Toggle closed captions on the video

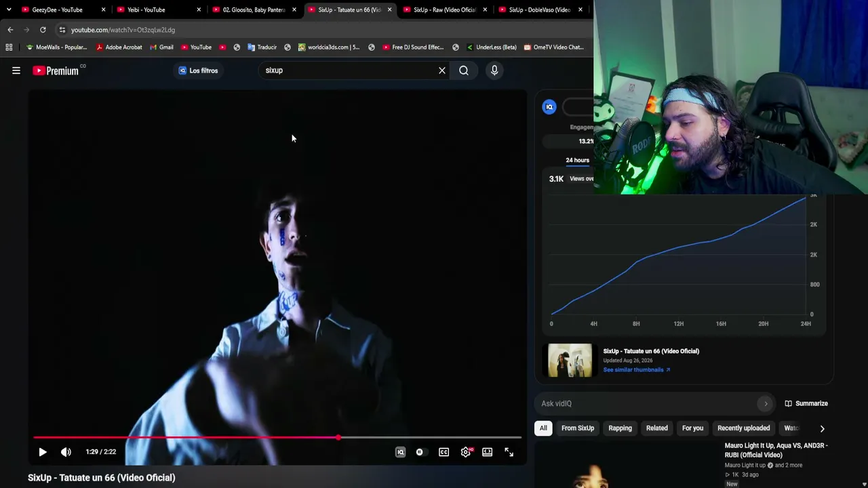(x=443, y=452)
